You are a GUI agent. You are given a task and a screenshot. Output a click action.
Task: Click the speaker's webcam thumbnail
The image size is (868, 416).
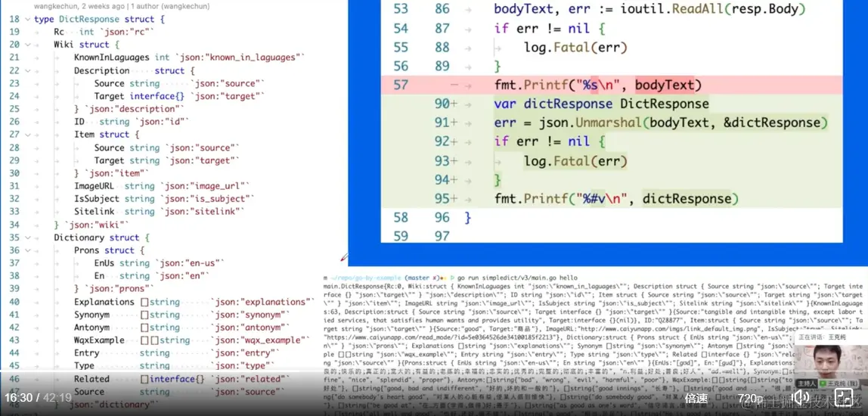[830, 362]
